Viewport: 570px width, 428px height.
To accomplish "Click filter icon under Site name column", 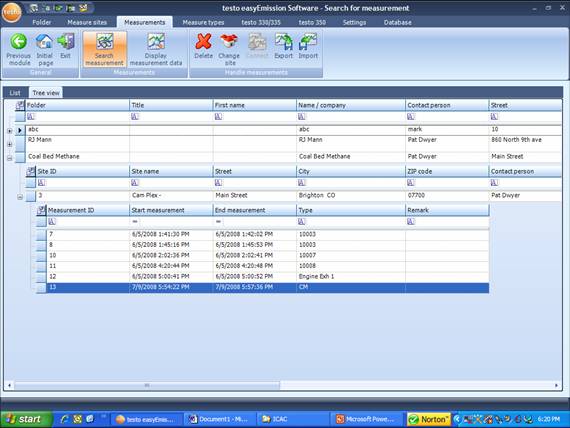I will (135, 183).
